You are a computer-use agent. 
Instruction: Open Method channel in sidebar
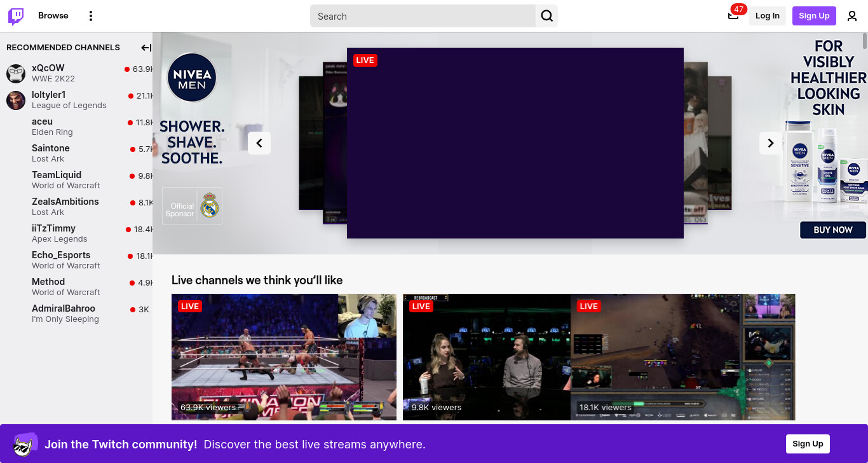click(x=76, y=287)
